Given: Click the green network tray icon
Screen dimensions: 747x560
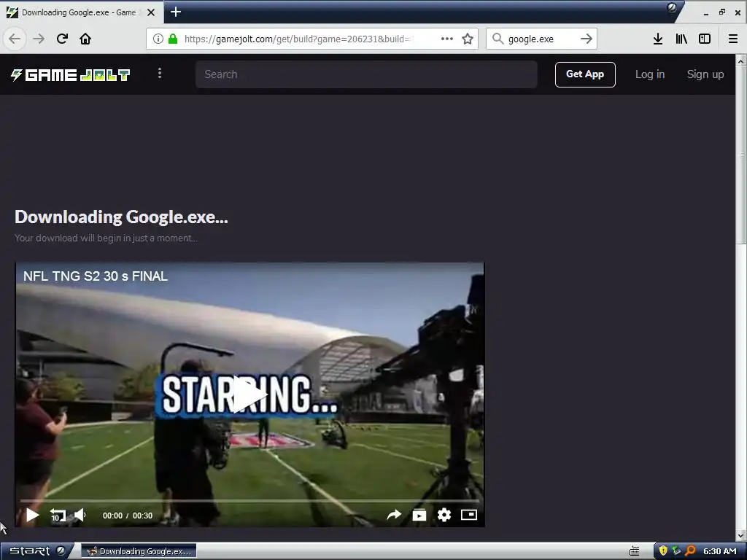Looking at the screenshot, I should pos(676,551).
